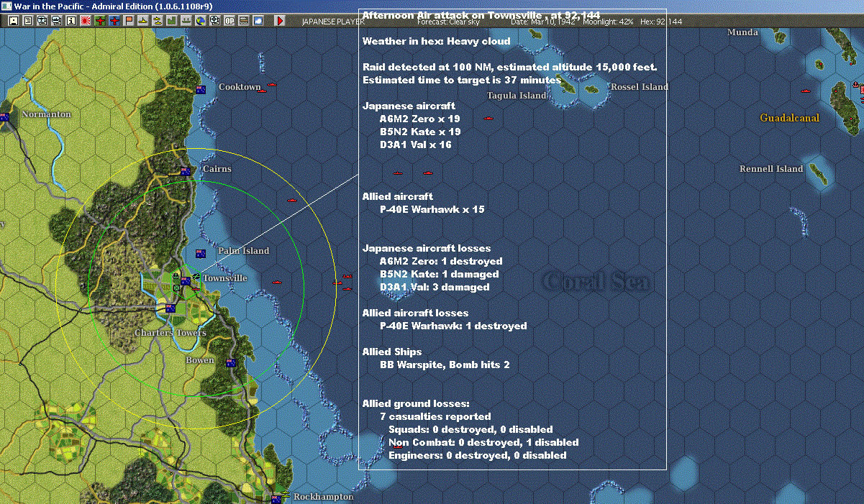Click the floppy disk save game icon

[x=14, y=21]
